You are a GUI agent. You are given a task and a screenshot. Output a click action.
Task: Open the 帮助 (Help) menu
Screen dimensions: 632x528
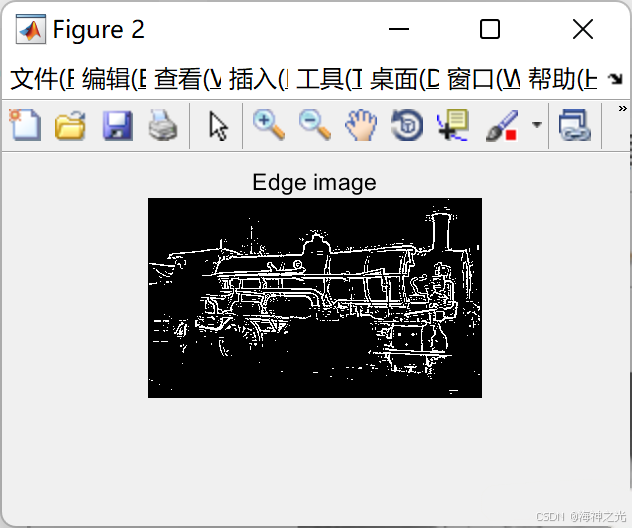[x=563, y=79]
